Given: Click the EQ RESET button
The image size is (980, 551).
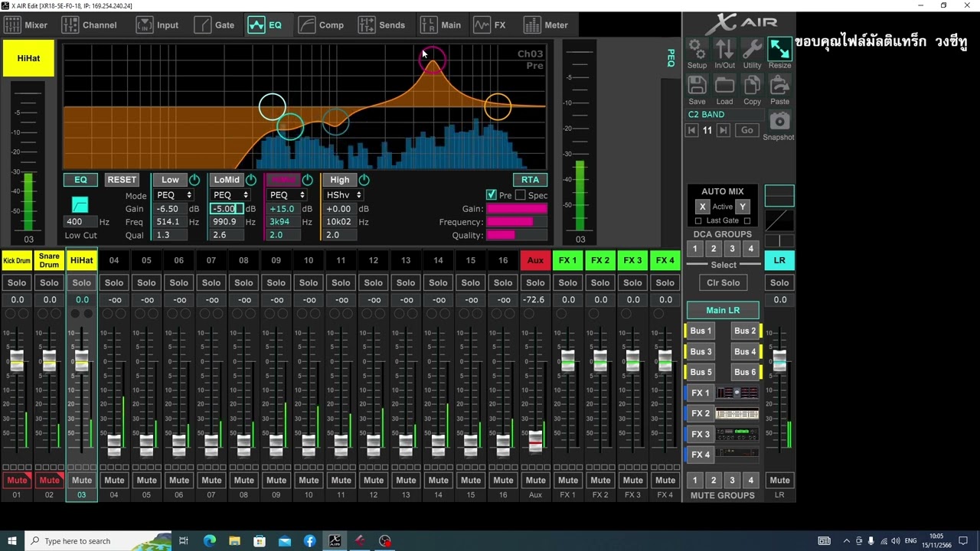Looking at the screenshot, I should tap(122, 180).
